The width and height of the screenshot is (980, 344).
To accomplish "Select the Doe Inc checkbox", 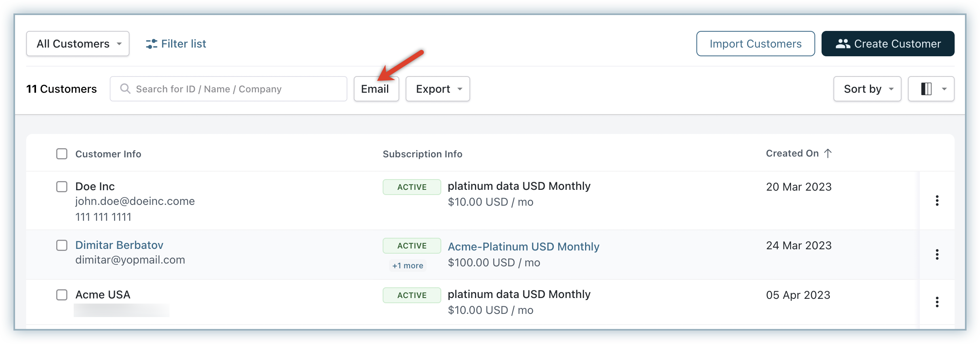I will [62, 187].
